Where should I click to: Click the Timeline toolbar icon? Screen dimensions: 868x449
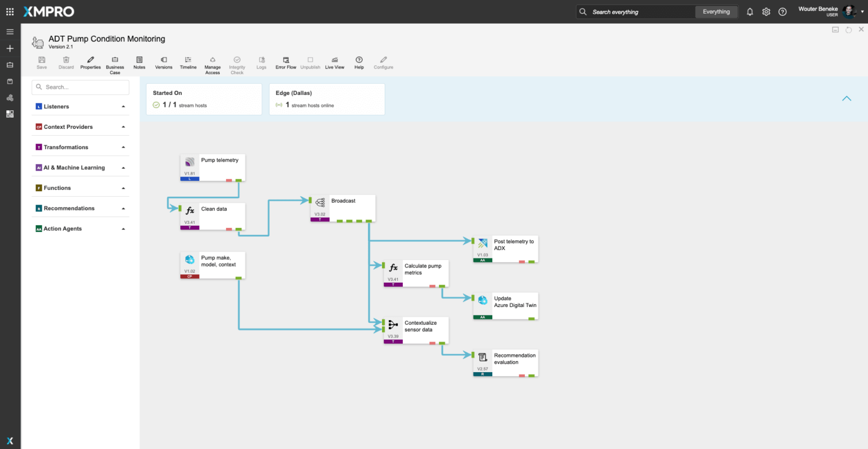click(x=188, y=60)
